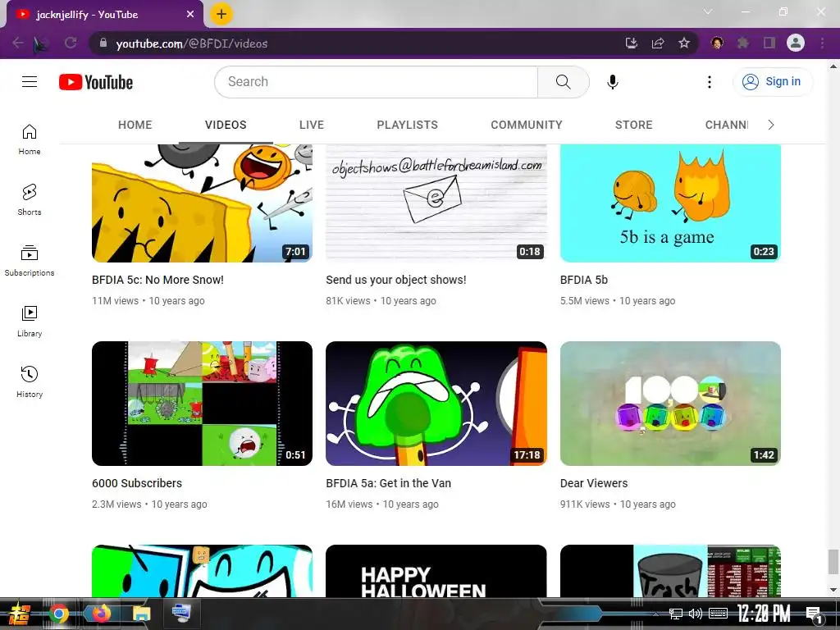Viewport: 840px width, 630px height.
Task: Open a new tab with plus button
Action: 221,14
